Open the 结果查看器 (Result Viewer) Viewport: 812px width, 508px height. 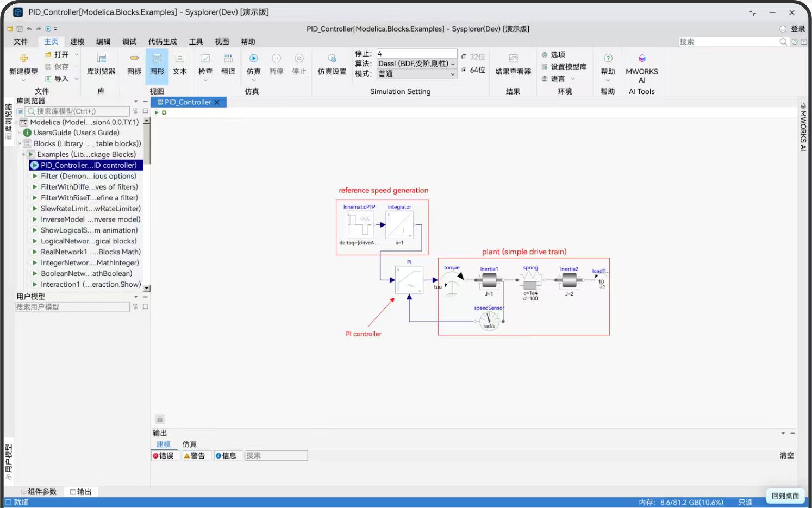coord(513,65)
